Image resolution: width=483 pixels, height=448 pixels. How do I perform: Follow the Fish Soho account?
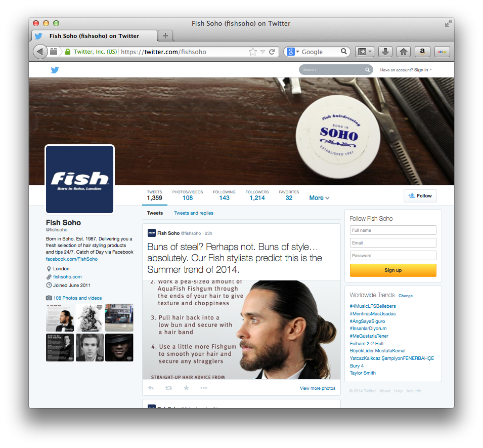pyautogui.click(x=420, y=196)
